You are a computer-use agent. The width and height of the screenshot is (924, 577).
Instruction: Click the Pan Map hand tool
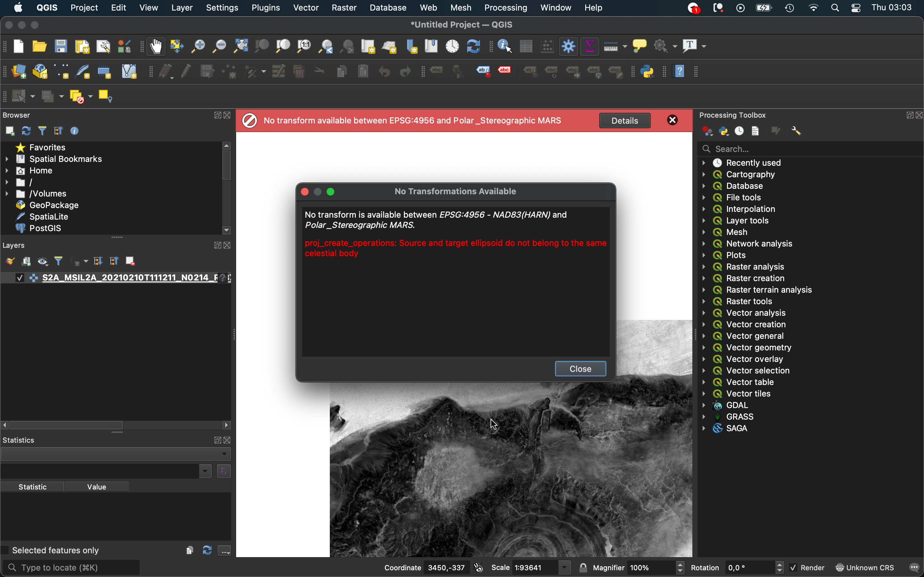click(x=156, y=46)
